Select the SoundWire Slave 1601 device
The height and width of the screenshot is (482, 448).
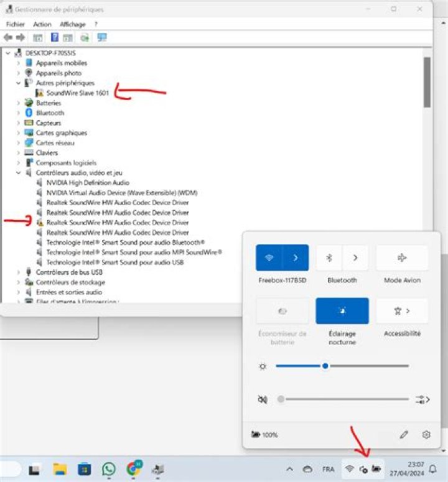click(78, 93)
